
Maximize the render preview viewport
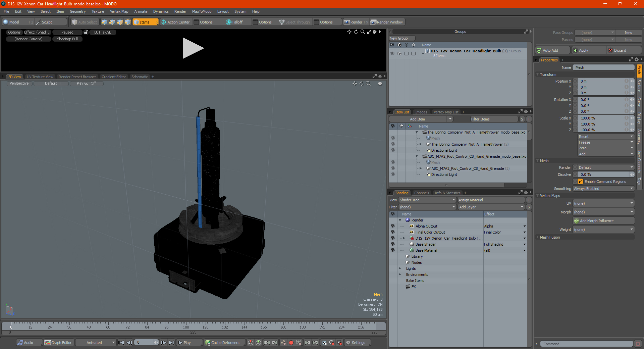[369, 32]
